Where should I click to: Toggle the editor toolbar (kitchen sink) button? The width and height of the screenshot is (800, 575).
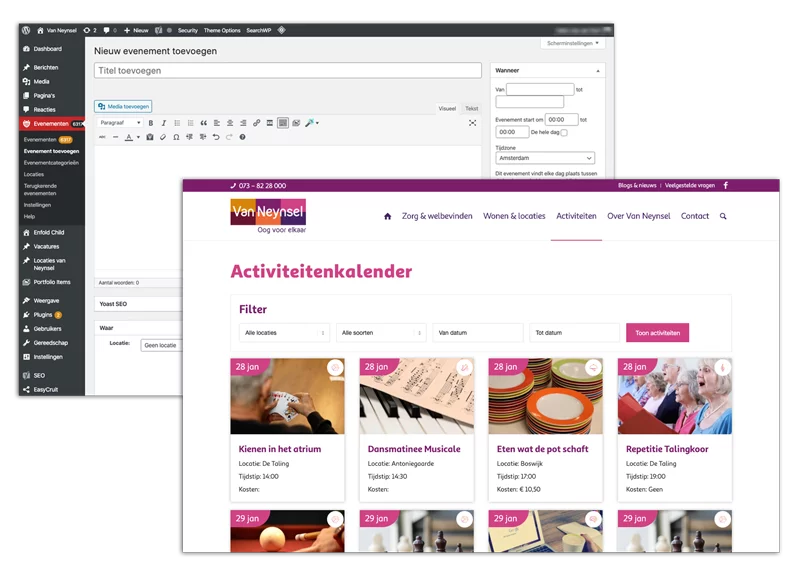(x=283, y=123)
